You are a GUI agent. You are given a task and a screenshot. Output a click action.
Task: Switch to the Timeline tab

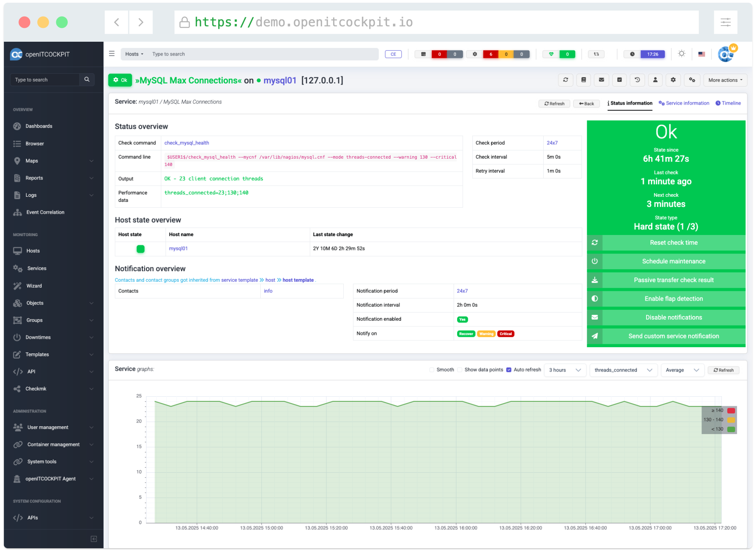728,103
